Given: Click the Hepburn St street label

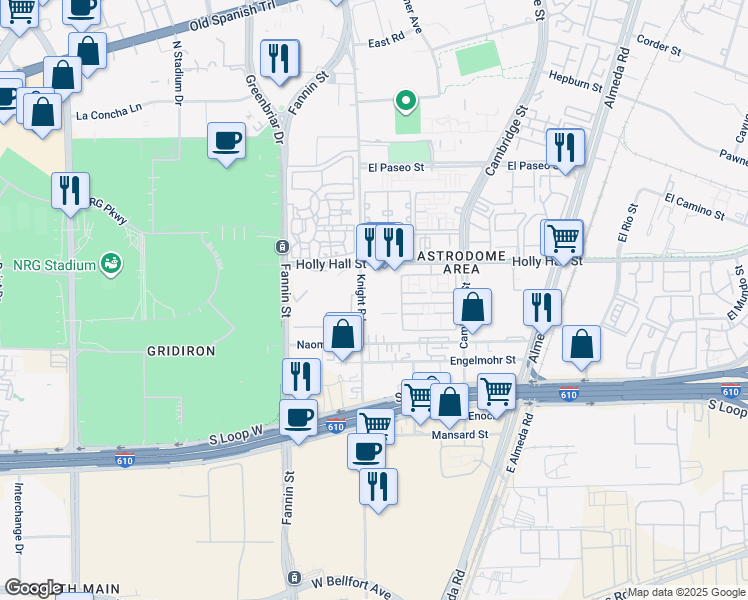Looking at the screenshot, I should tap(575, 82).
